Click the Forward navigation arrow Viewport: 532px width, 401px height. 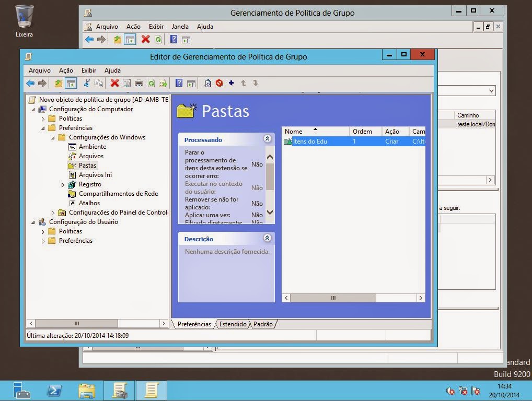pos(41,83)
